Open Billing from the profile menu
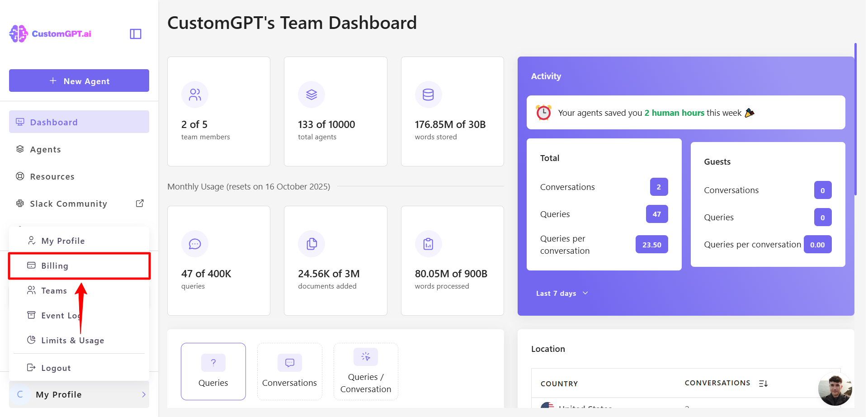This screenshot has height=417, width=868. tap(79, 265)
